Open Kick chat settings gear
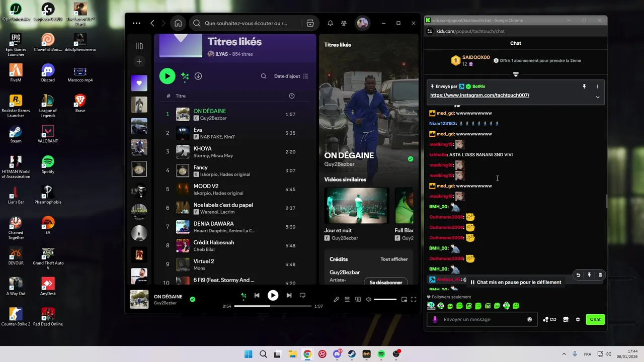The height and width of the screenshot is (362, 644). click(x=578, y=319)
